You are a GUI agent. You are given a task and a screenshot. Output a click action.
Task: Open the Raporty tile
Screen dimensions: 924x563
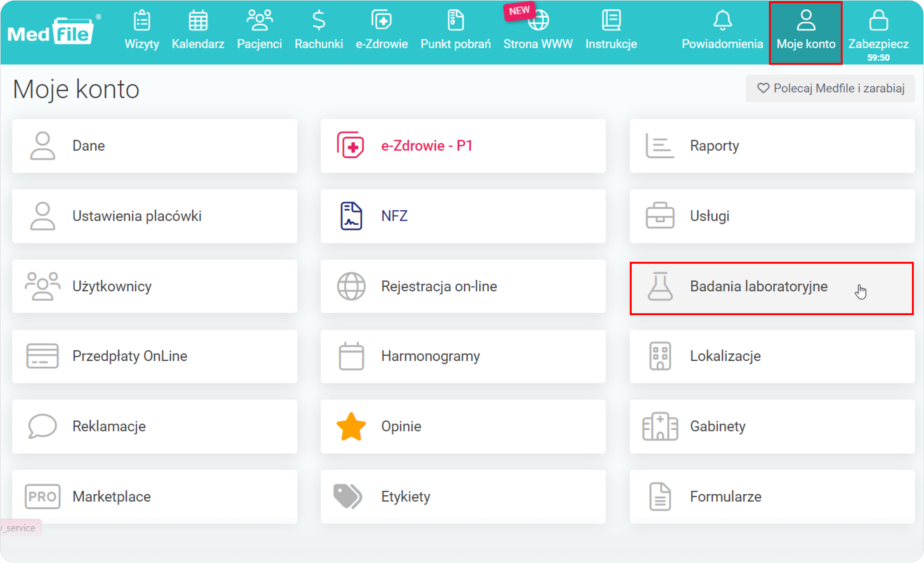(x=772, y=146)
